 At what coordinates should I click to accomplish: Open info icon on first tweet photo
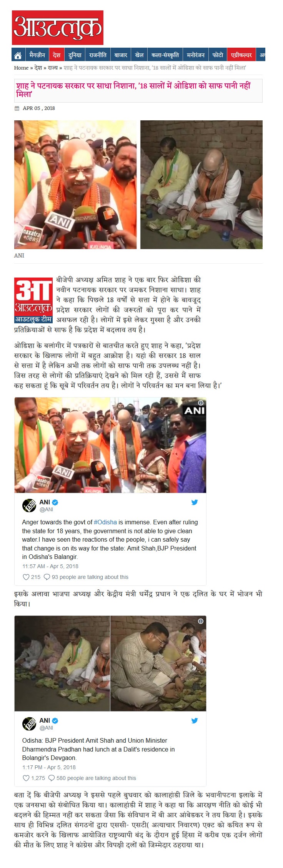(200, 403)
